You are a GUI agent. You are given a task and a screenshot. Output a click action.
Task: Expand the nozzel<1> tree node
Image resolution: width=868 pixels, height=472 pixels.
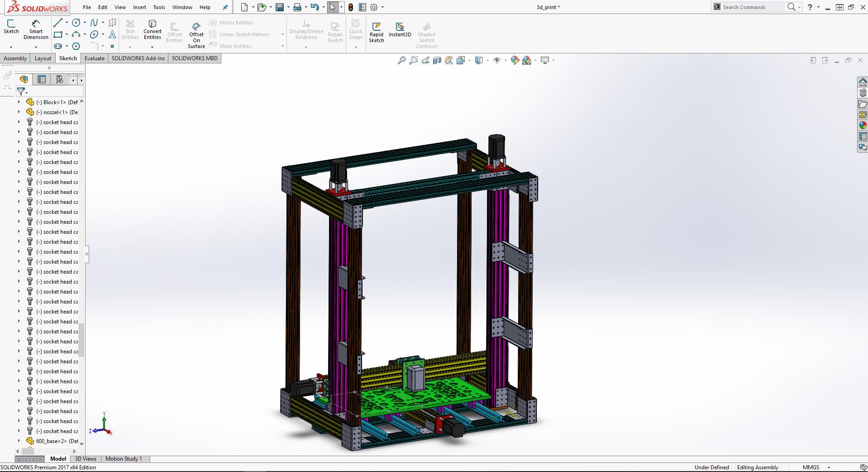[19, 112]
